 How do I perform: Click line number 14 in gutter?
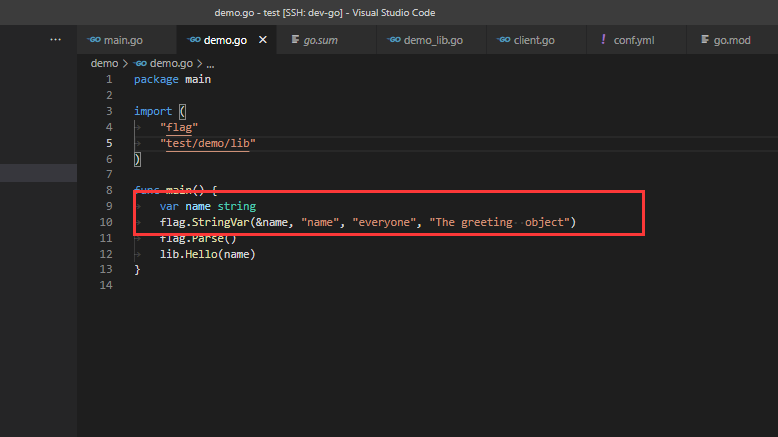coord(106,285)
